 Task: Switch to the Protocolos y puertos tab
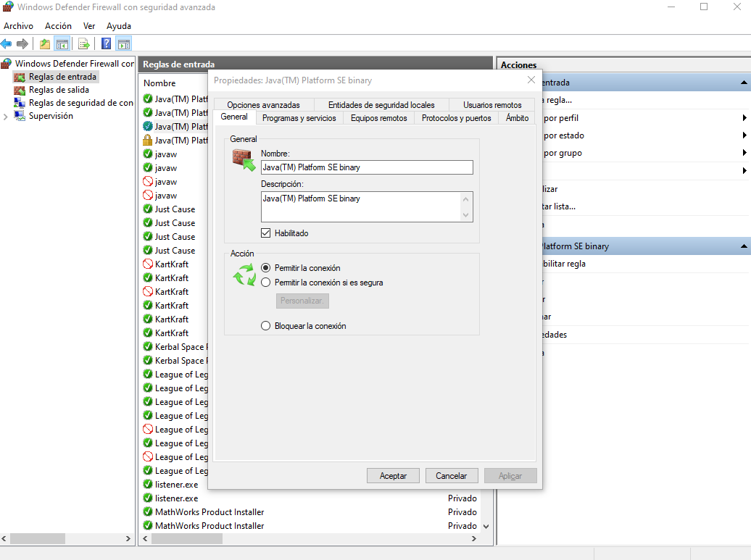(456, 118)
